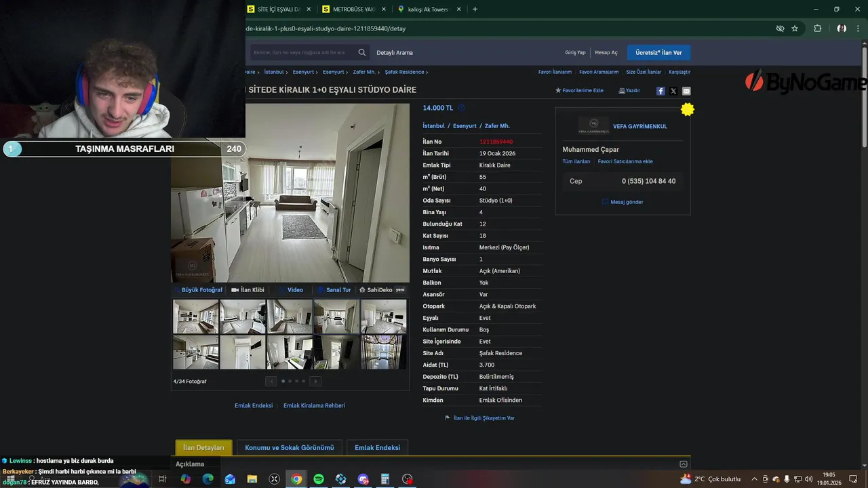Report via İlan ile İlgili Şikayetim Var

[x=479, y=418]
